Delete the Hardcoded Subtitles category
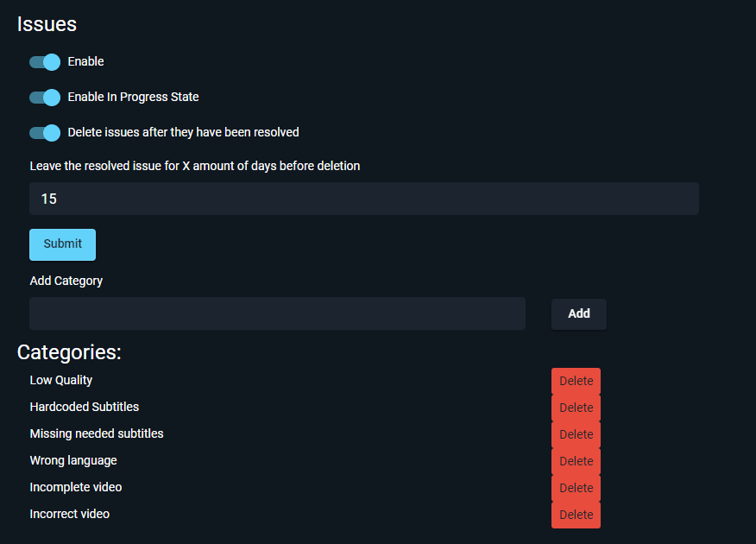Screen dimensions: 756x544 576,407
